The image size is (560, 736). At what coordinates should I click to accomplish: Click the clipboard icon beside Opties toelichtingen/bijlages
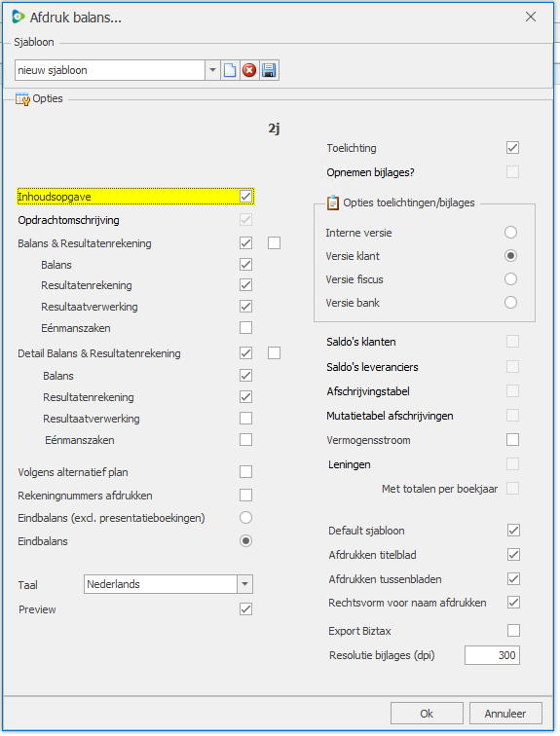tap(333, 202)
